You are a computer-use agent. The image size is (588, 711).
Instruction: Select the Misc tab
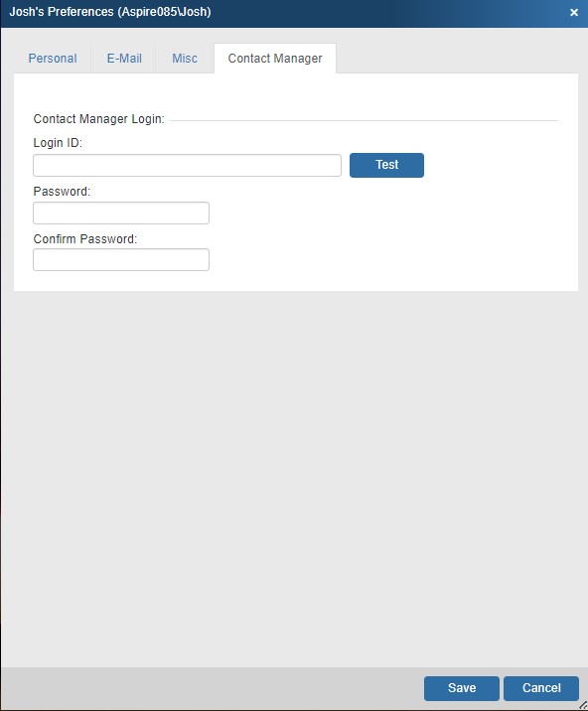click(x=185, y=58)
